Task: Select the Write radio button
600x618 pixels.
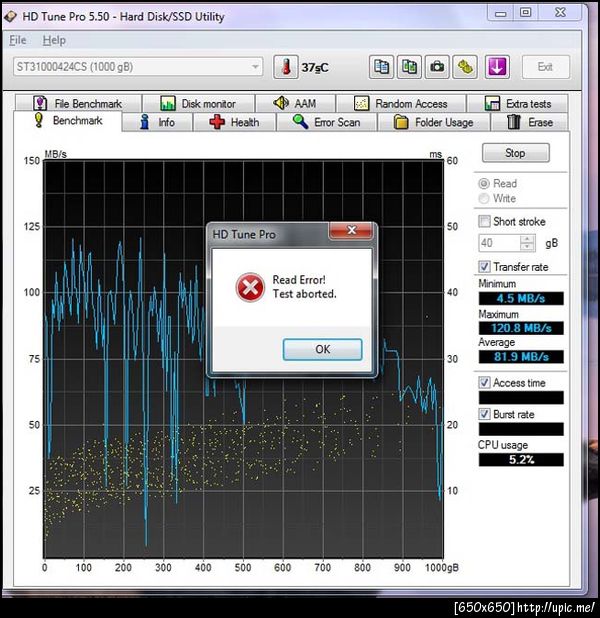Action: click(484, 198)
